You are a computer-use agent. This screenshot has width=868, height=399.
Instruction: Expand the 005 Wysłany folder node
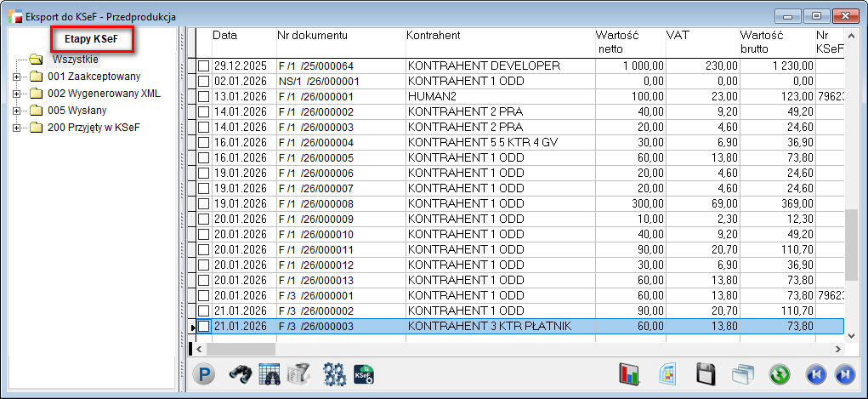pyautogui.click(x=16, y=111)
